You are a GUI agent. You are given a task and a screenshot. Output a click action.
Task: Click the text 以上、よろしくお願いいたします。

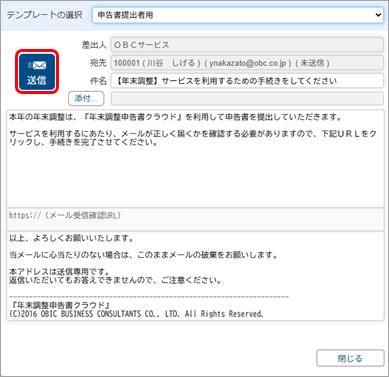72,239
